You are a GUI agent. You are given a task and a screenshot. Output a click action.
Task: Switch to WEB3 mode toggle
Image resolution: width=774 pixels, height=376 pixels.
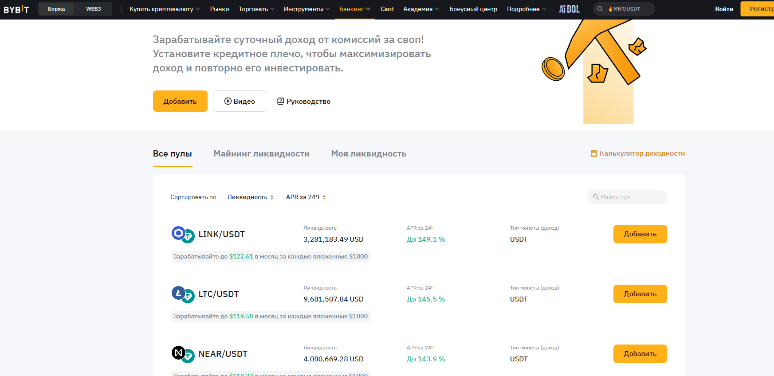(x=93, y=9)
